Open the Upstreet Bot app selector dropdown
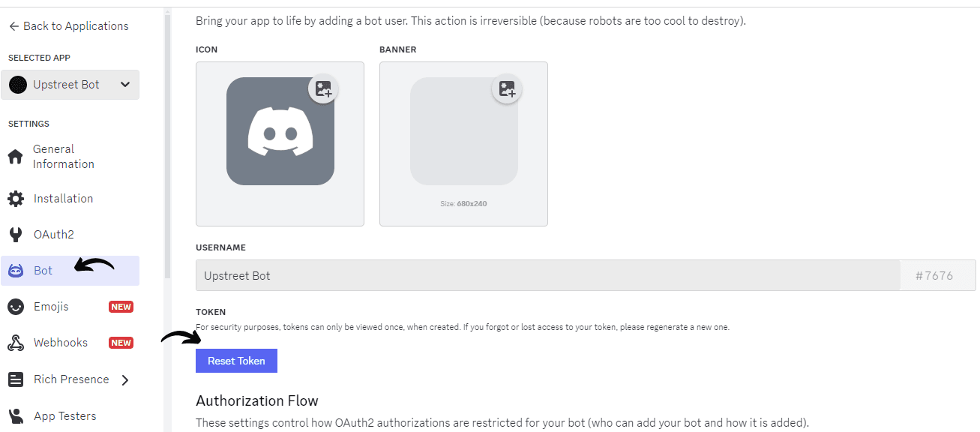Screen dimensions: 980x432 (x=70, y=85)
